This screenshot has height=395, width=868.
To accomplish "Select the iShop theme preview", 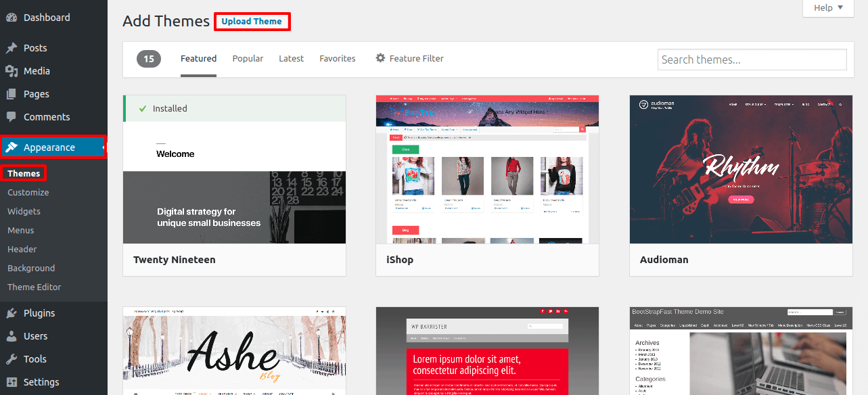I will pos(487,169).
